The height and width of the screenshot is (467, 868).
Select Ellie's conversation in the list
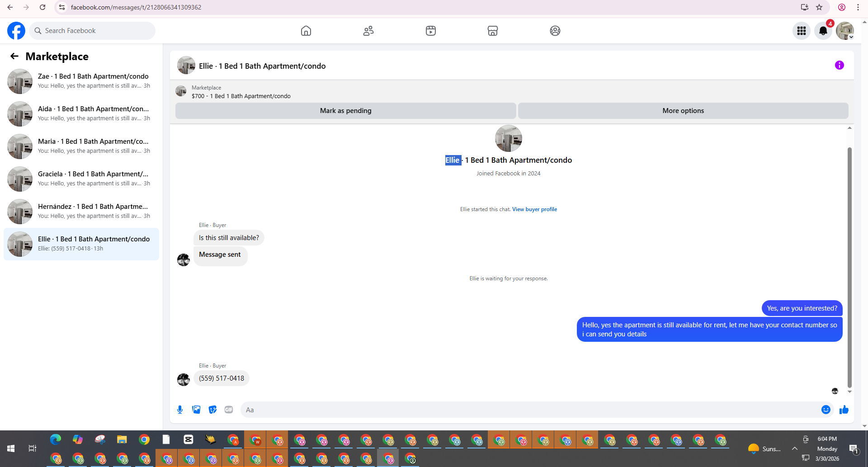pyautogui.click(x=81, y=244)
